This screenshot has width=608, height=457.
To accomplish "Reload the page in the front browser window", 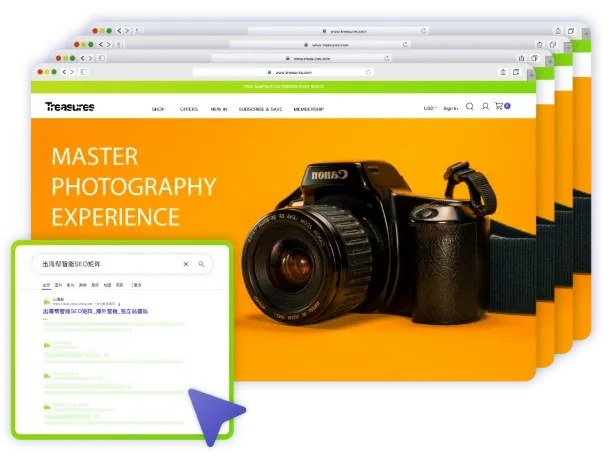I will (368, 72).
